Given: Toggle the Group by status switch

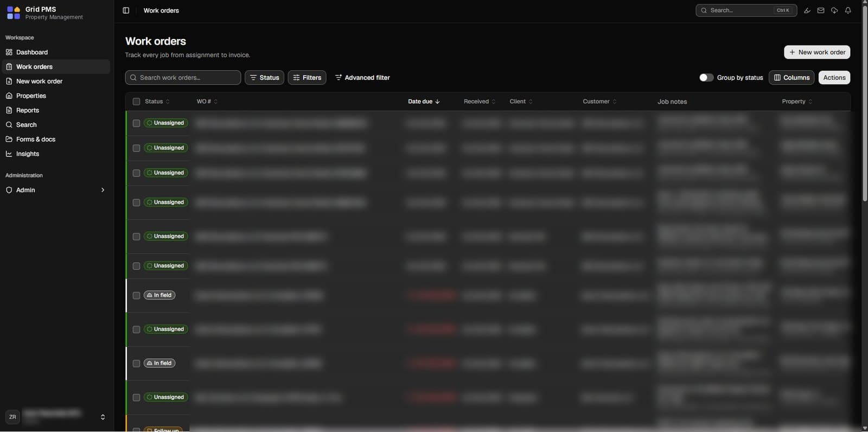Looking at the screenshot, I should pyautogui.click(x=706, y=78).
